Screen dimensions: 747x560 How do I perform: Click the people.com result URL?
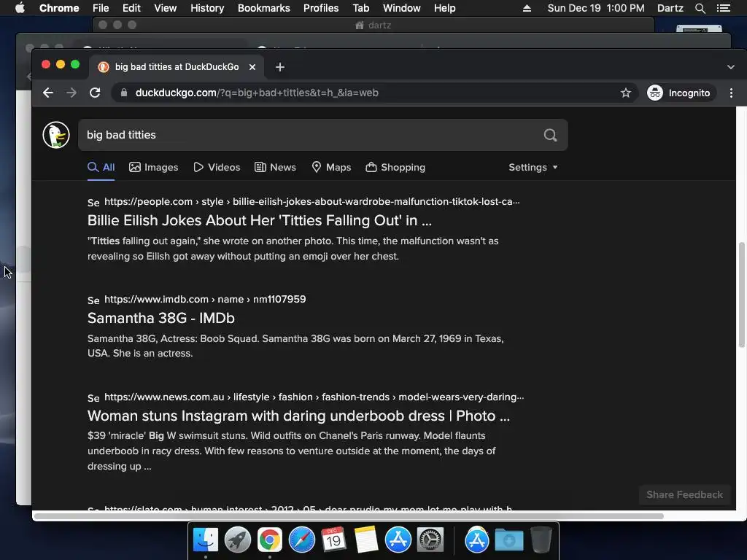coord(312,201)
